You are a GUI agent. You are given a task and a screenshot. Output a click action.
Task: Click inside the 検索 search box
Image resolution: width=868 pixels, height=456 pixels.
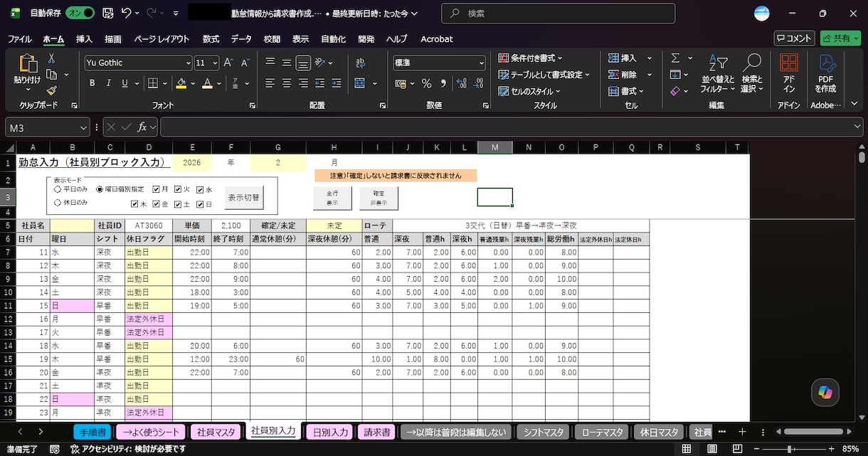point(559,14)
